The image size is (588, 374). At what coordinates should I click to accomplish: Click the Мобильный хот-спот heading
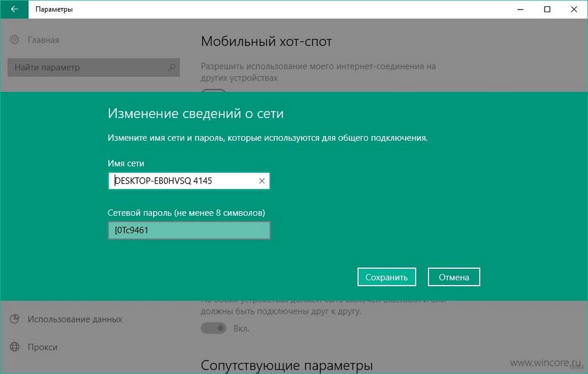click(266, 41)
